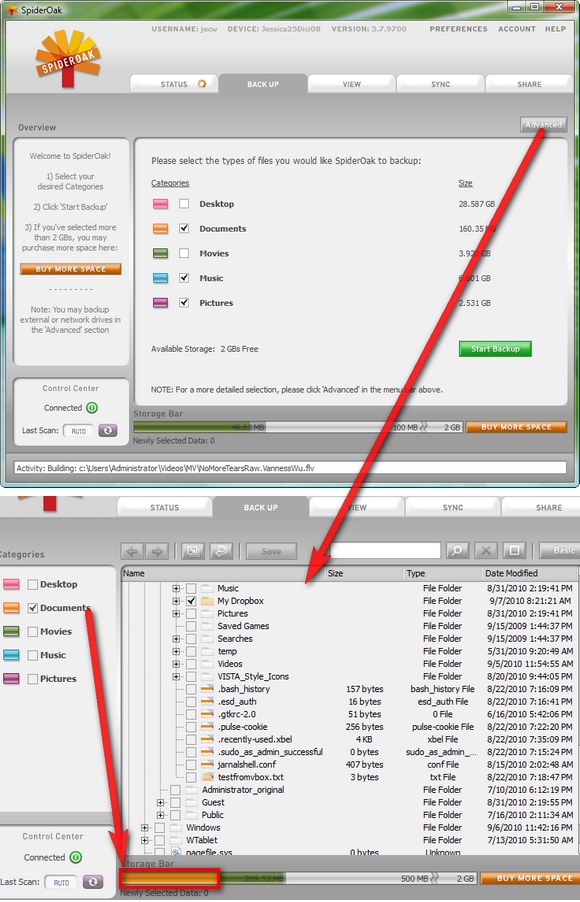Image resolution: width=580 pixels, height=902 pixels.
Task: Expand the Videos folder tree node
Action: coord(176,664)
